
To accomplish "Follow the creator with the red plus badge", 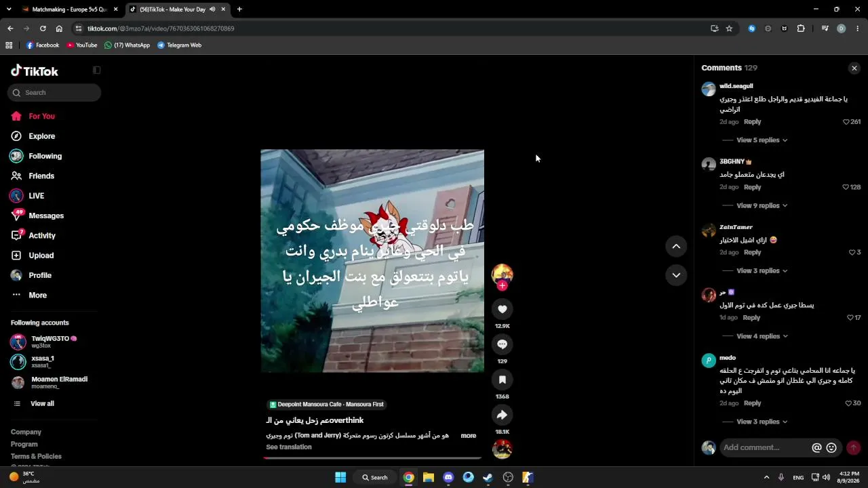I will [x=502, y=286].
